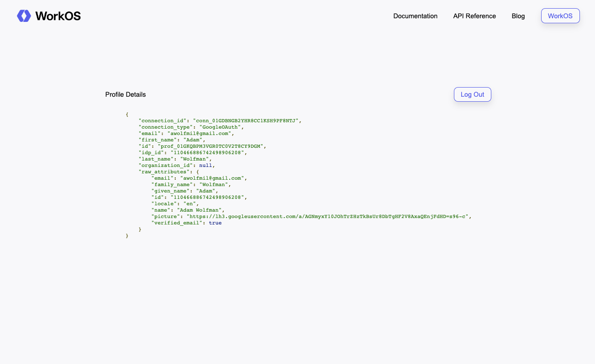This screenshot has height=364, width=595.
Task: Open the Documentation link
Action: 415,16
